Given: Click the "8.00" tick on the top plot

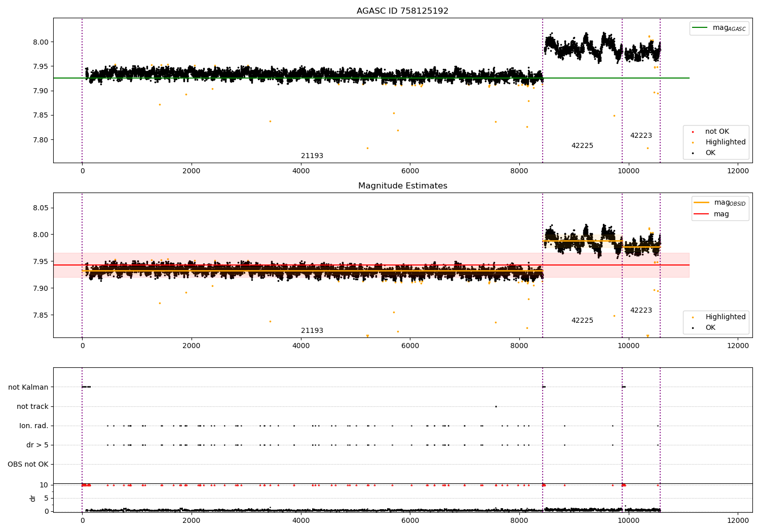Looking at the screenshot, I should pyautogui.click(x=41, y=42).
